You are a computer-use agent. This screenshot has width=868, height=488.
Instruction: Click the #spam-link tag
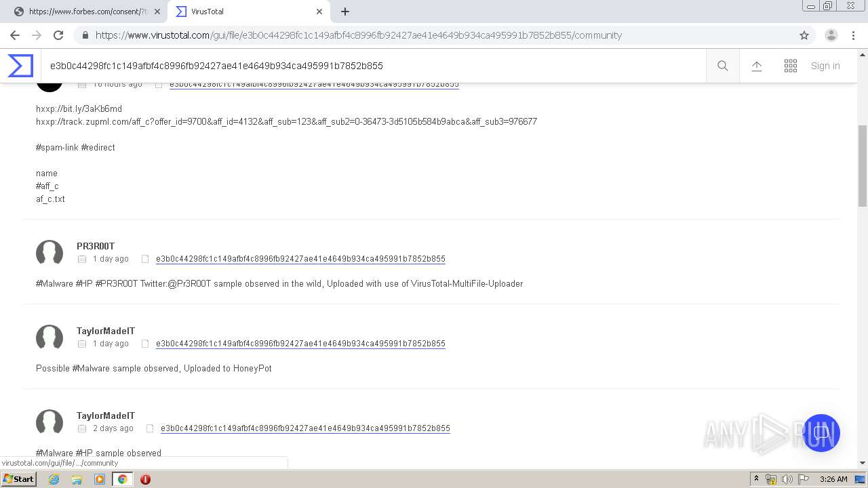[x=57, y=147]
